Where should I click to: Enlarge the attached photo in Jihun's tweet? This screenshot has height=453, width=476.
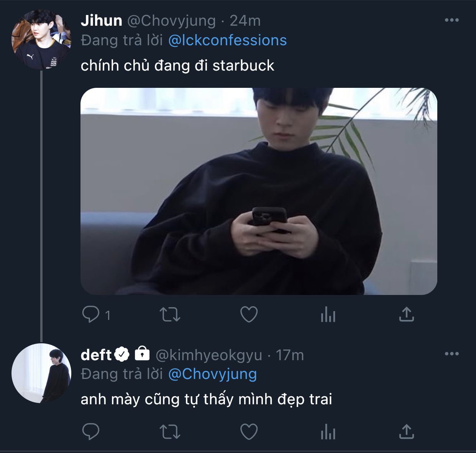(259, 191)
